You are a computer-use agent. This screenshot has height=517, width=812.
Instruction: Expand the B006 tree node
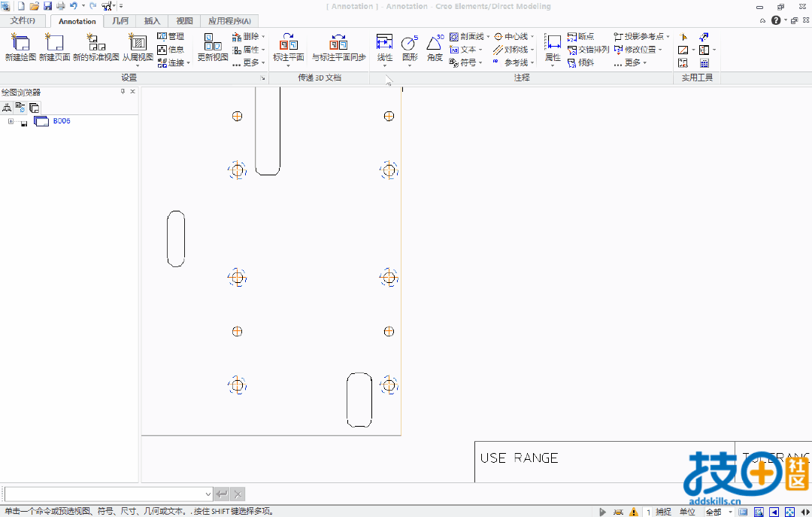pos(11,121)
